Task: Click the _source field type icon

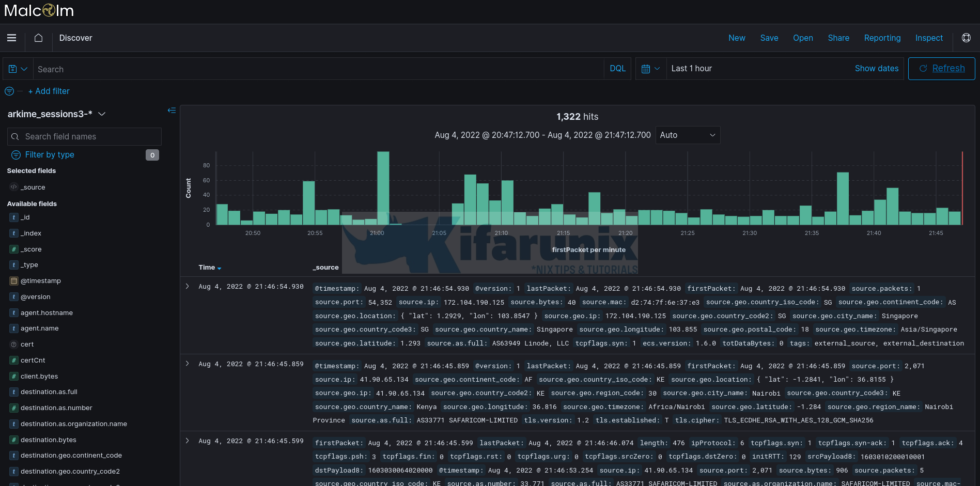Action: pyautogui.click(x=14, y=187)
